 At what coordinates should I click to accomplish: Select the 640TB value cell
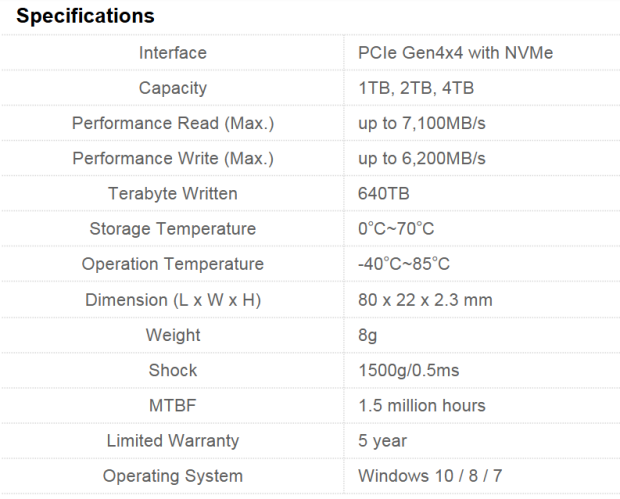[x=384, y=194]
